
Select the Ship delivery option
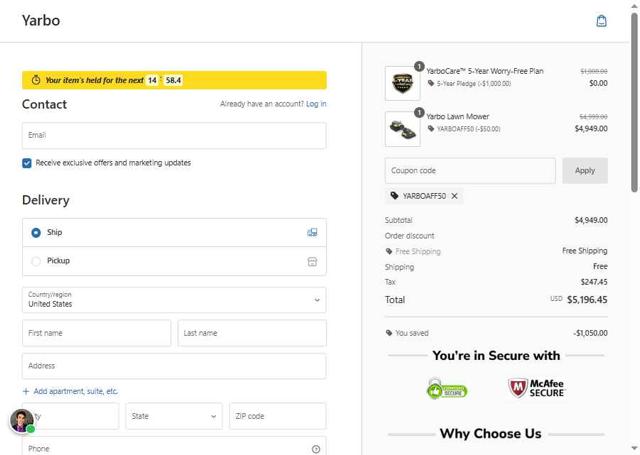coord(174,233)
